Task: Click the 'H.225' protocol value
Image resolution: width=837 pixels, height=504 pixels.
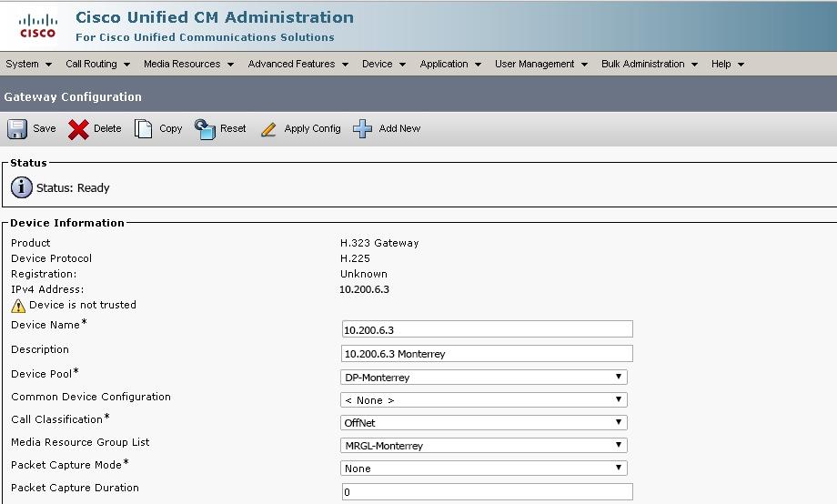Action: click(x=355, y=258)
